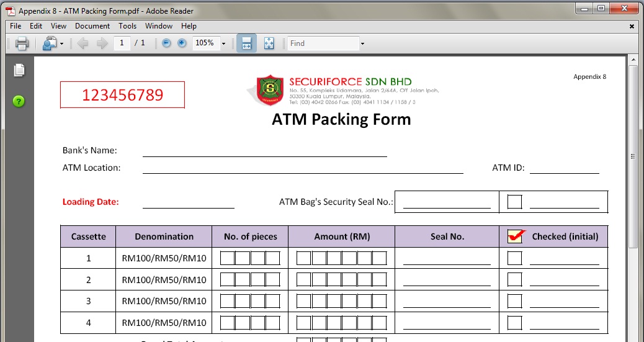
Task: Click the Adobe PDF icon in title bar
Action: click(x=11, y=11)
